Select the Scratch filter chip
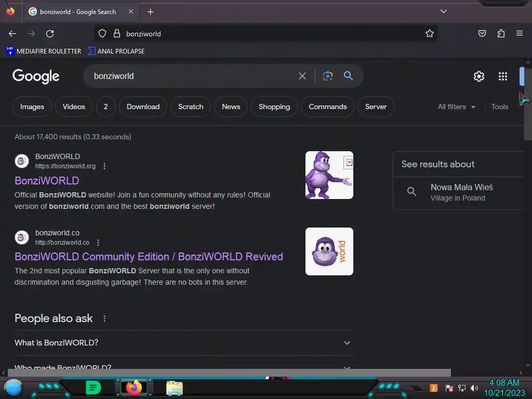Screen dimensions: 532x399 coord(191,107)
